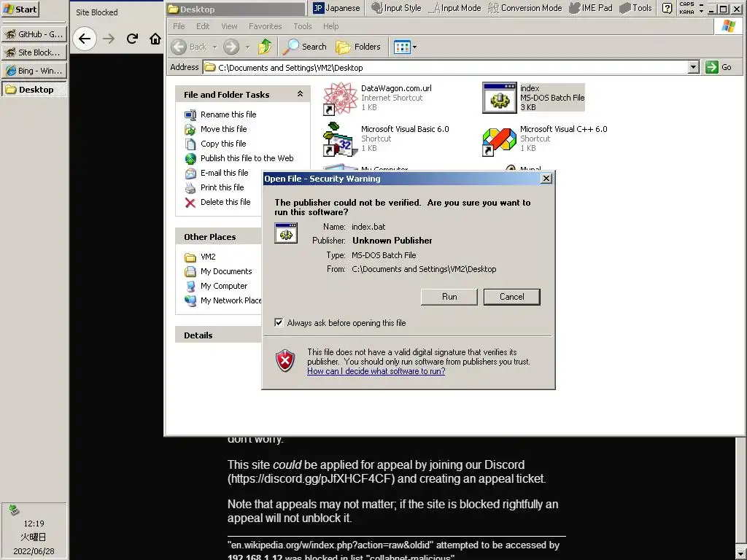The width and height of the screenshot is (747, 560).
Task: Open the Back history dropdown arrow
Action: click(215, 47)
